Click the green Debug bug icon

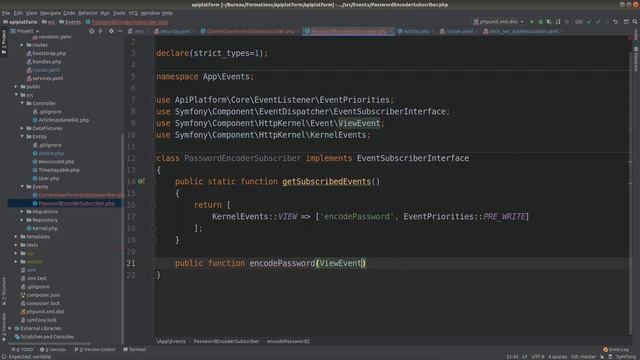coord(540,22)
